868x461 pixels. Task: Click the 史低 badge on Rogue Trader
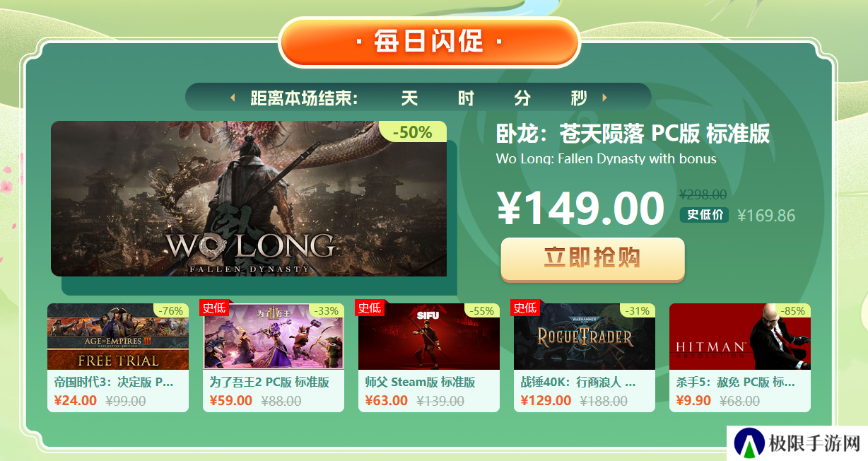pyautogui.click(x=525, y=307)
